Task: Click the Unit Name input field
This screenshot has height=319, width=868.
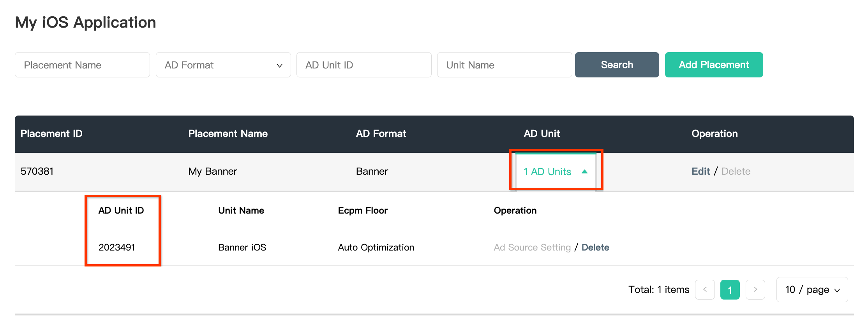Action: click(504, 65)
